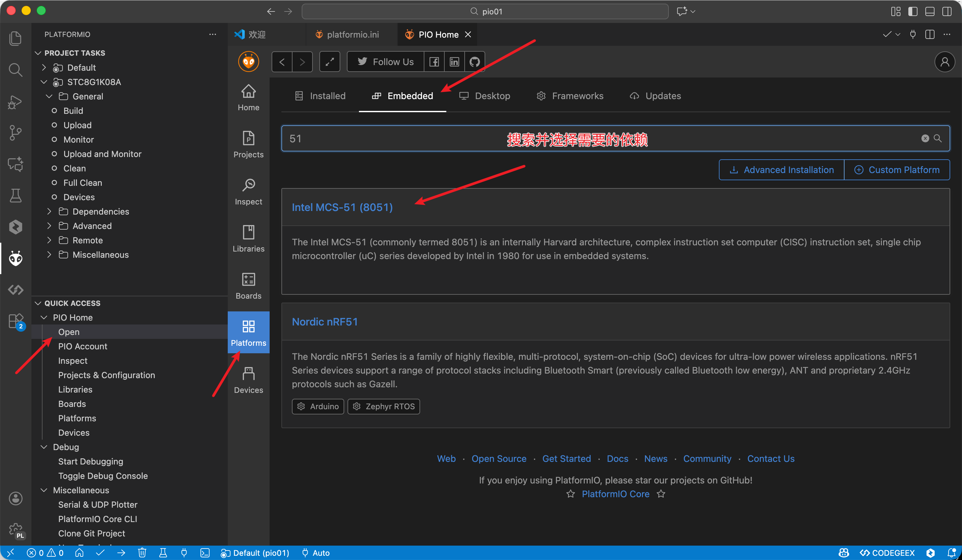Open the Source Control view

[15, 132]
